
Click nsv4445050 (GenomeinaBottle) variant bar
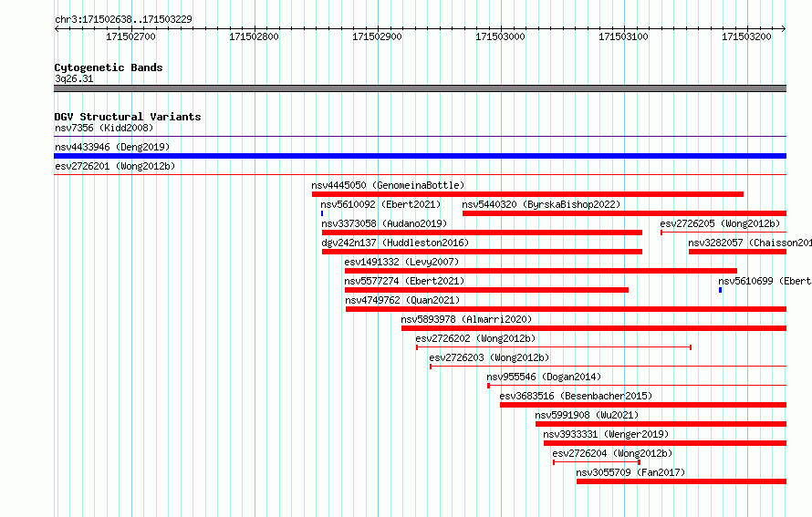527,194
